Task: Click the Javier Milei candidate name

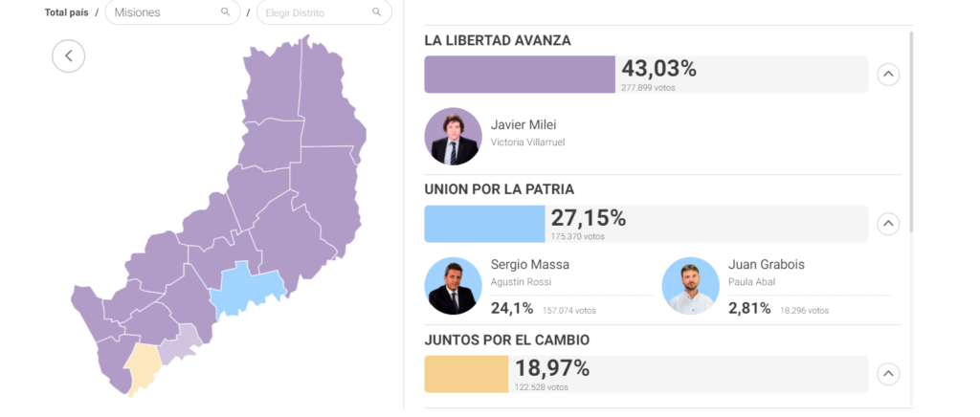Action: coord(523,124)
